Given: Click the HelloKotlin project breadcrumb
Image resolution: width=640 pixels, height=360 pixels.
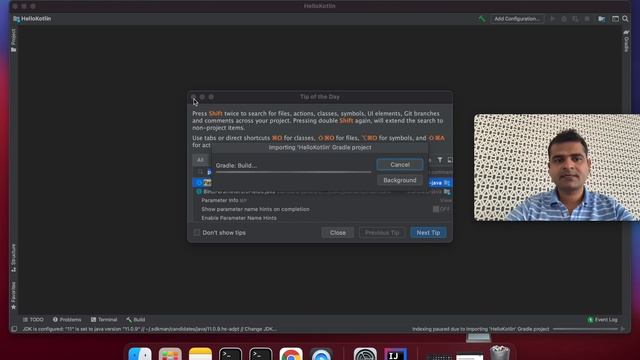Looking at the screenshot, I should pos(32,19).
